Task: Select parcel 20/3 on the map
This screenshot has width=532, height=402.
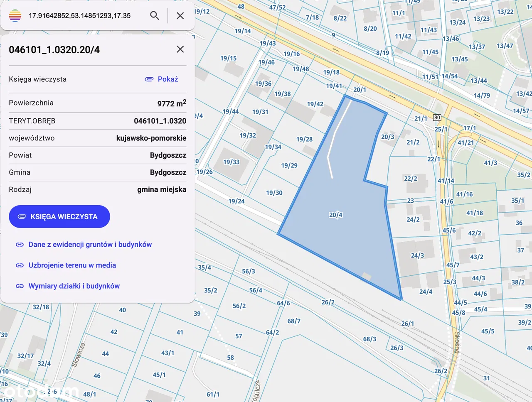Action: pos(387,137)
